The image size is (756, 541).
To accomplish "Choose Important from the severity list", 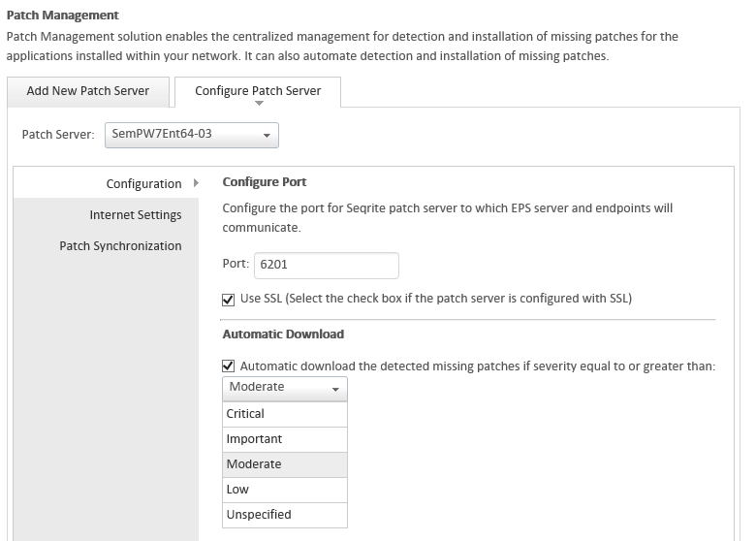I will 284,439.
